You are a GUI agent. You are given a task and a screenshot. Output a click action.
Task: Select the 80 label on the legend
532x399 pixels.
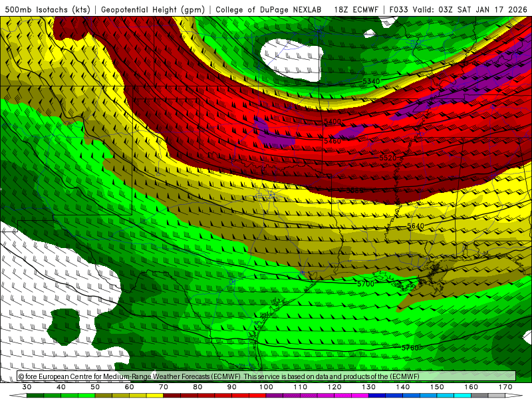point(198,387)
